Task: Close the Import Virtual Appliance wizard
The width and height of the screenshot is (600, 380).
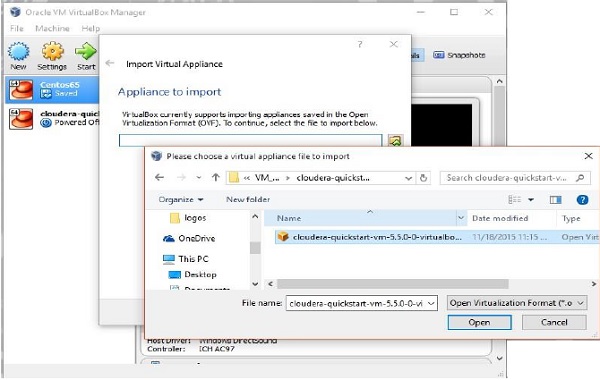Action: 393,44
